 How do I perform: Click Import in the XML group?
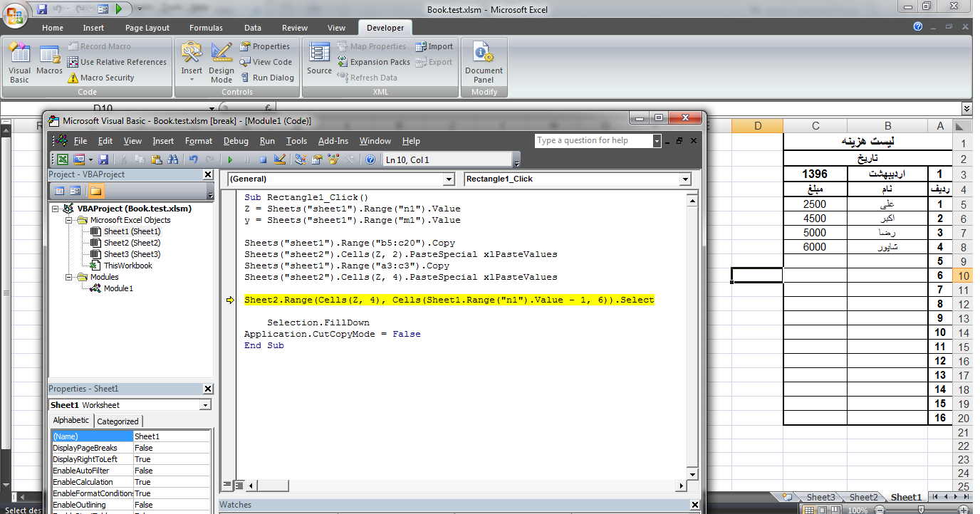[x=434, y=46]
